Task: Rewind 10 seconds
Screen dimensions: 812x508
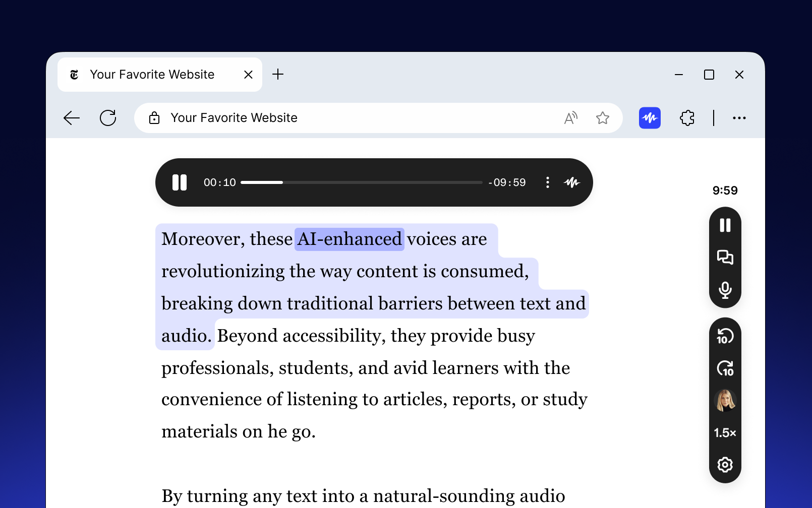Action: pos(725,336)
